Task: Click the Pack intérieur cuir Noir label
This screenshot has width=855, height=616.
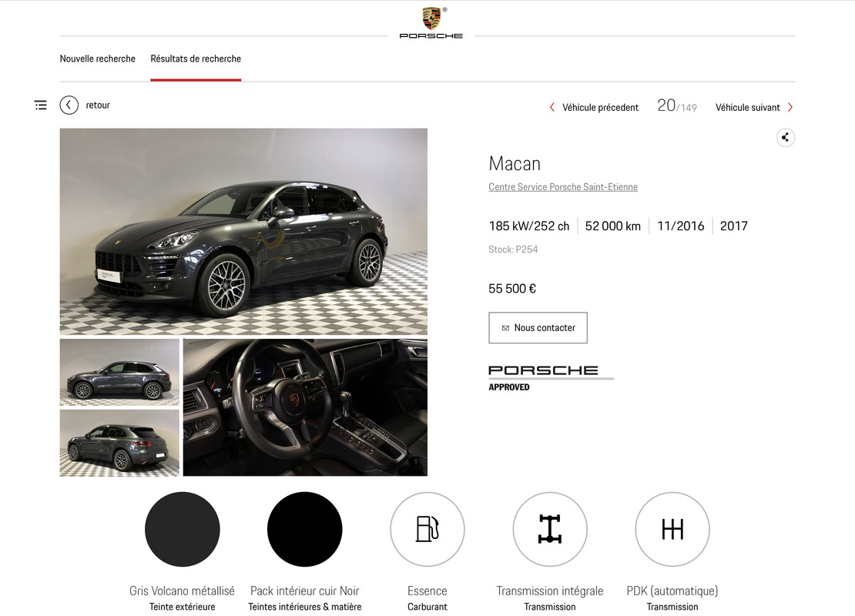Action: [305, 591]
